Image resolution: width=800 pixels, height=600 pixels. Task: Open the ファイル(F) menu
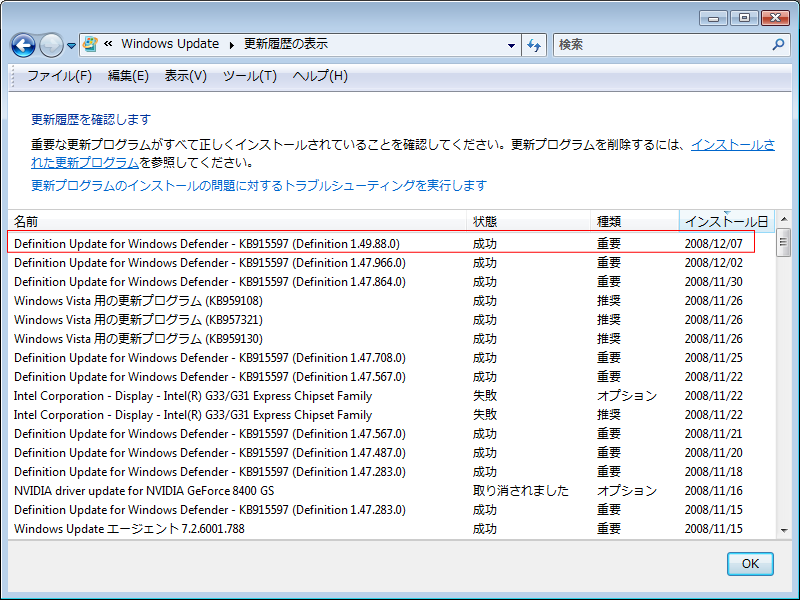[59, 76]
